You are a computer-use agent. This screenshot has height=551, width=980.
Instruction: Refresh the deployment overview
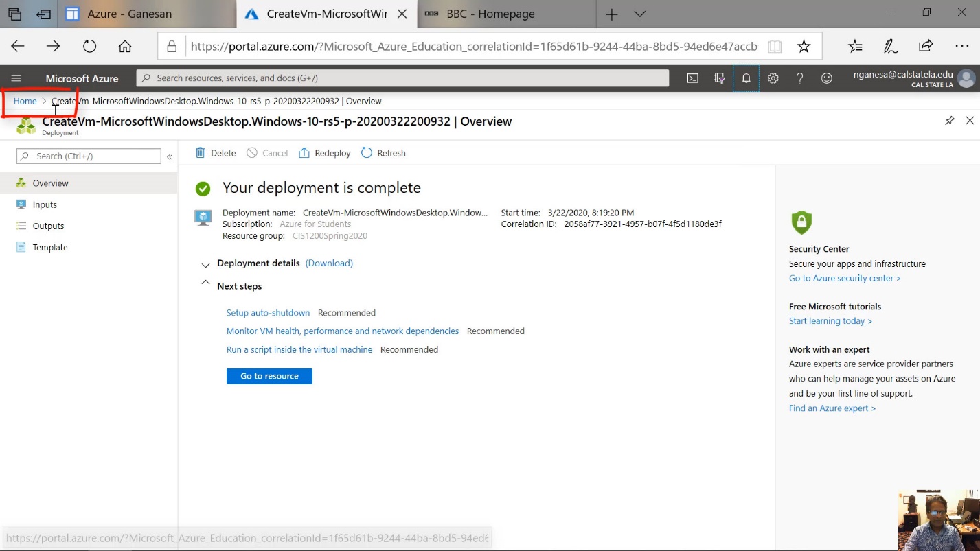click(x=383, y=153)
